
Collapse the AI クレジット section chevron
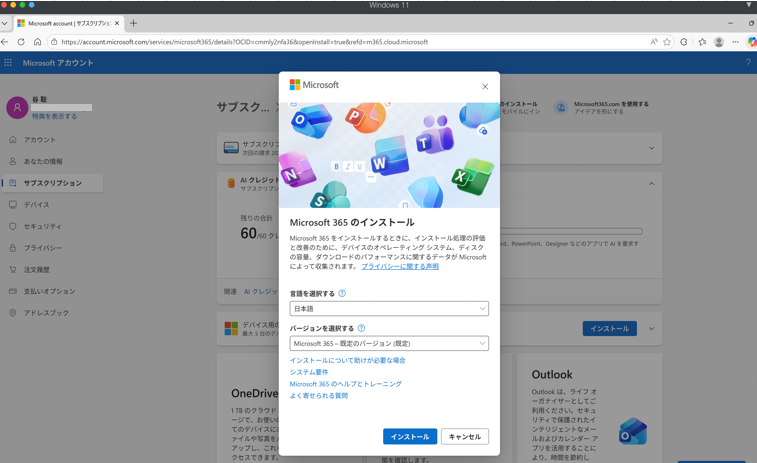coord(651,184)
